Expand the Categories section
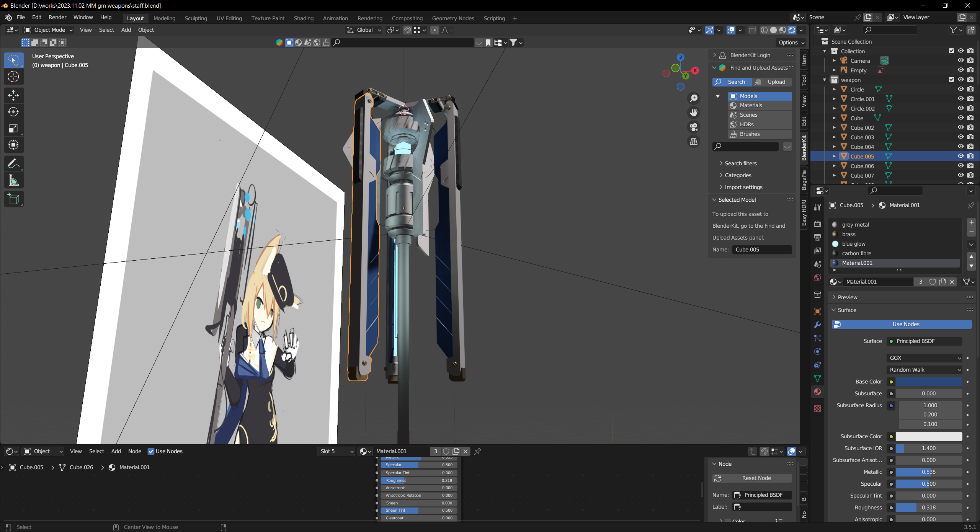The image size is (980, 532). click(738, 175)
